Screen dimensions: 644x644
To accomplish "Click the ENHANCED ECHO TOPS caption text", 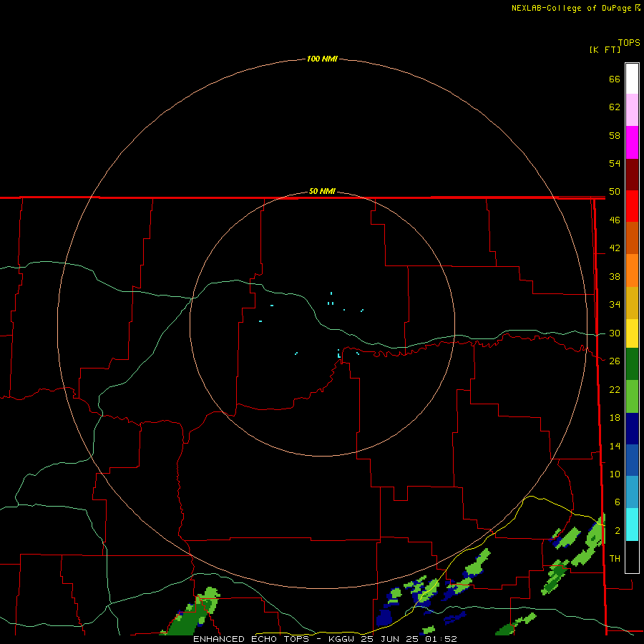I will (x=251, y=639).
